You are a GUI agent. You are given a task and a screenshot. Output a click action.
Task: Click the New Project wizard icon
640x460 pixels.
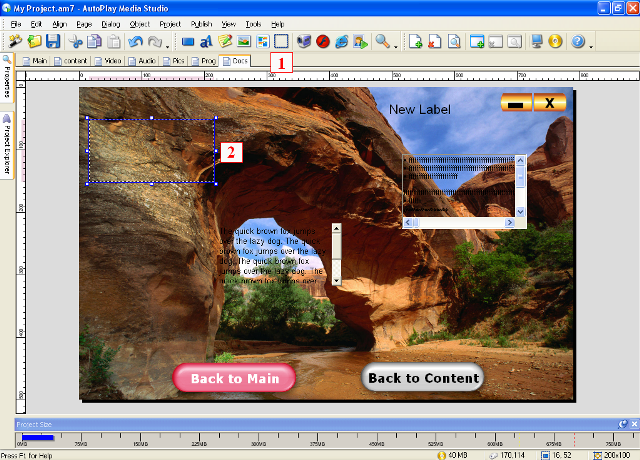coord(15,42)
